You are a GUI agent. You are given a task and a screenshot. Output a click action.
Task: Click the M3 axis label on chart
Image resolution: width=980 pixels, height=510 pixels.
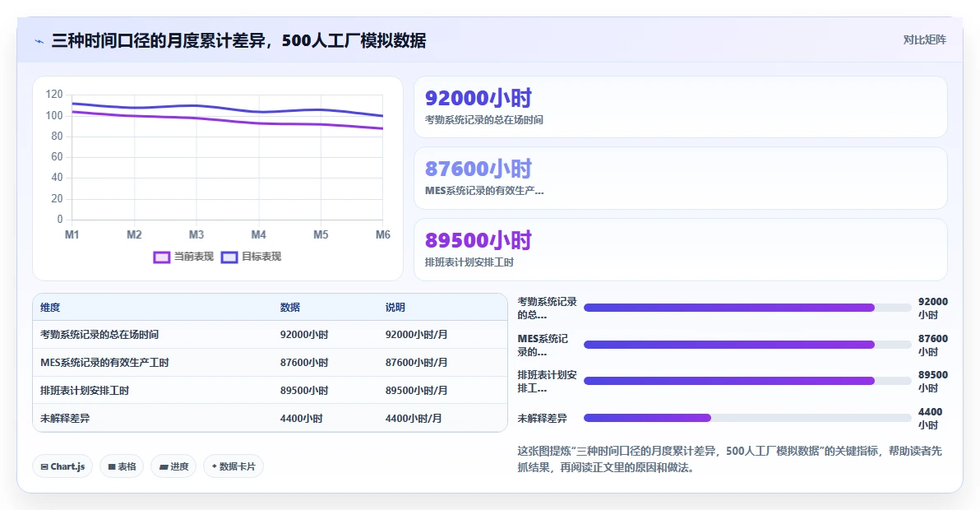tap(196, 235)
